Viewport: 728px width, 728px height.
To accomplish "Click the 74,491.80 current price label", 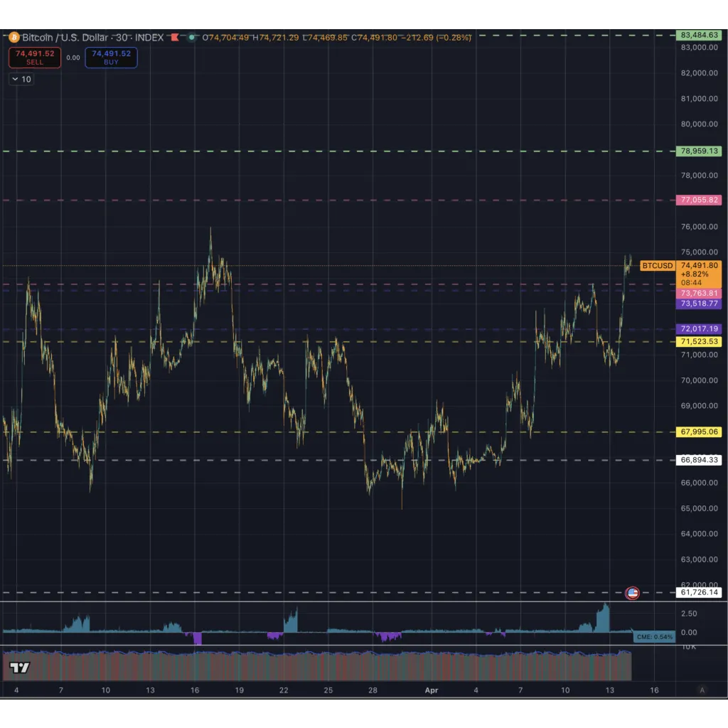I will tap(700, 266).
